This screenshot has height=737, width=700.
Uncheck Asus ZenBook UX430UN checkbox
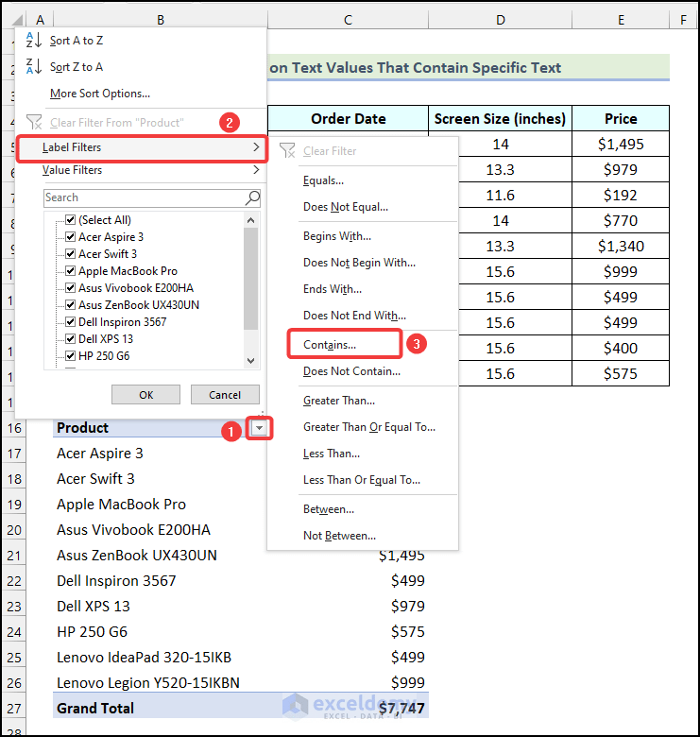(71, 304)
